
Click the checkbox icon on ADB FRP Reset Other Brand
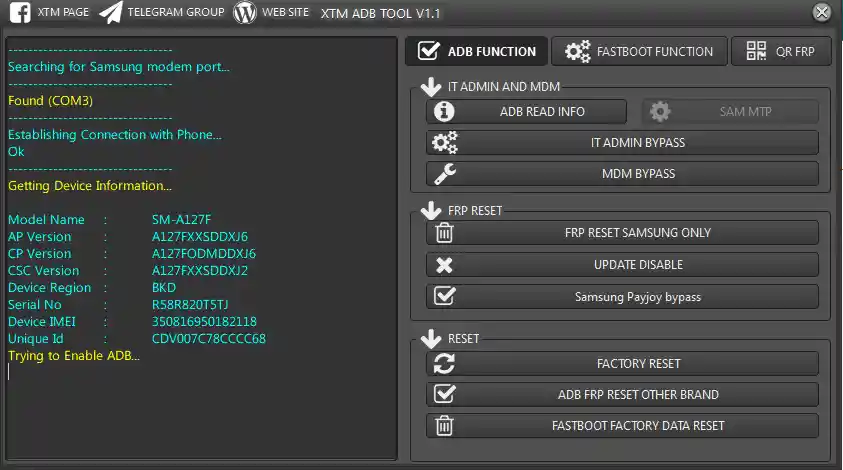tap(445, 394)
